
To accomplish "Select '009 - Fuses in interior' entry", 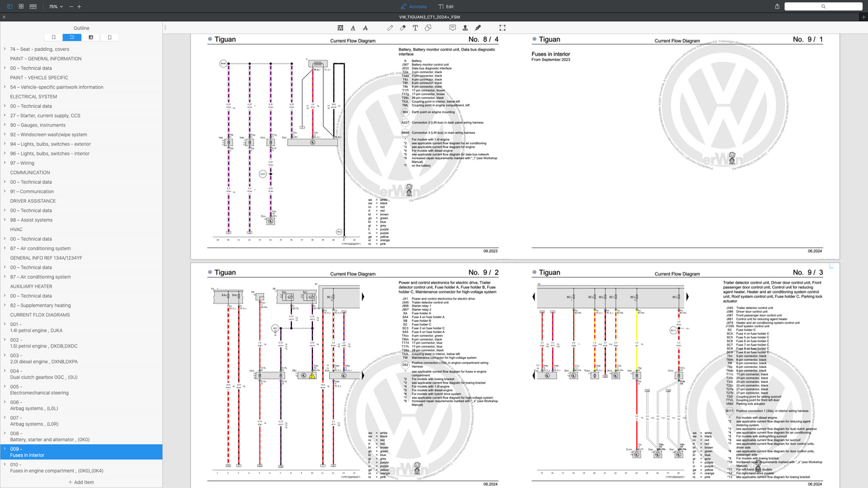I will (x=81, y=452).
